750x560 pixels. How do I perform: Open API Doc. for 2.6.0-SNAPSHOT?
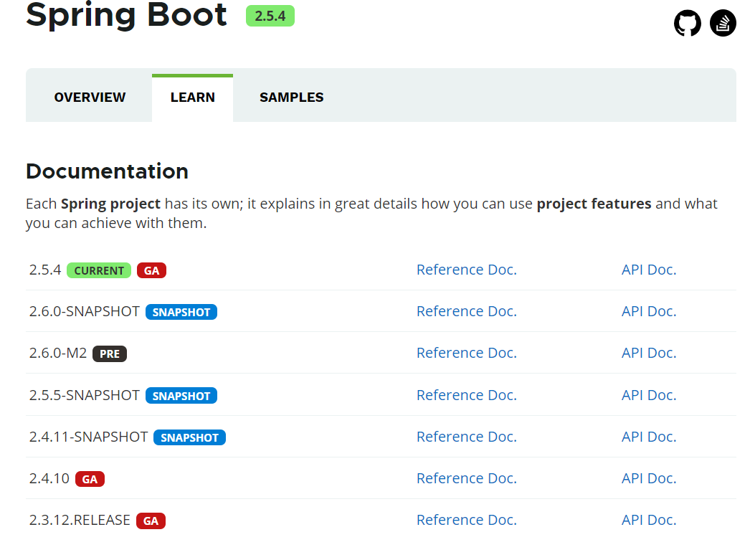649,311
